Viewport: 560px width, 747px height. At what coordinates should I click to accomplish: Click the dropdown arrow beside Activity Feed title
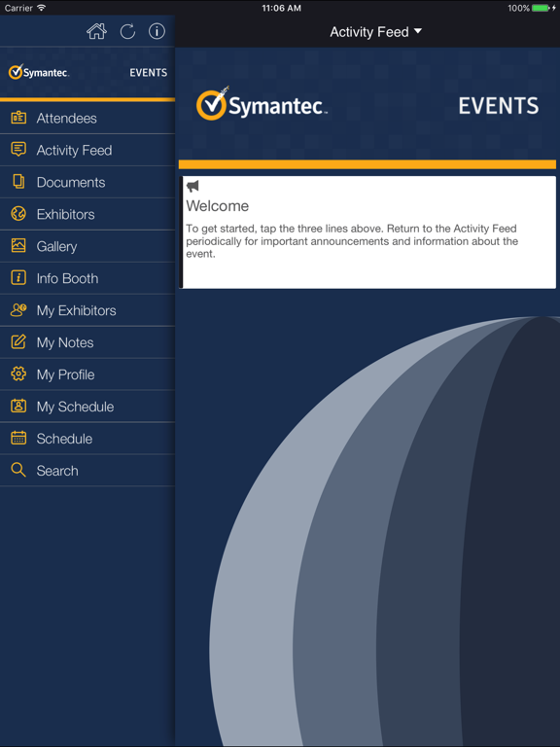point(418,31)
